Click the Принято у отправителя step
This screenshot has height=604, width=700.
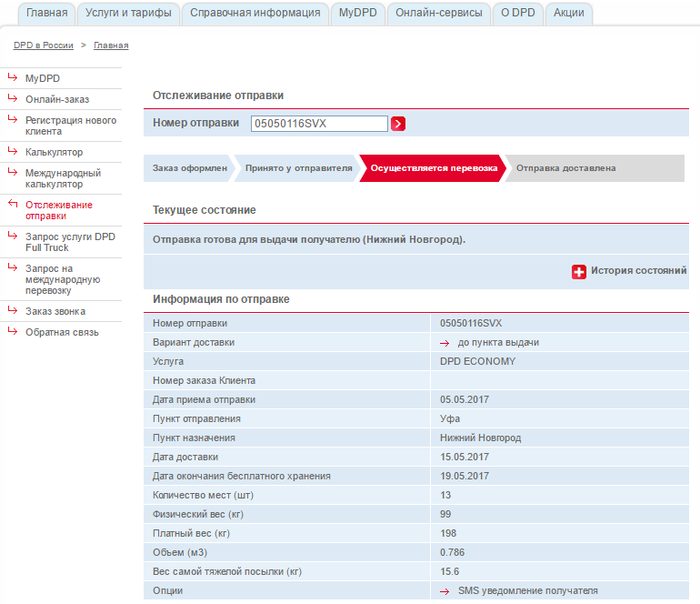pos(299,168)
